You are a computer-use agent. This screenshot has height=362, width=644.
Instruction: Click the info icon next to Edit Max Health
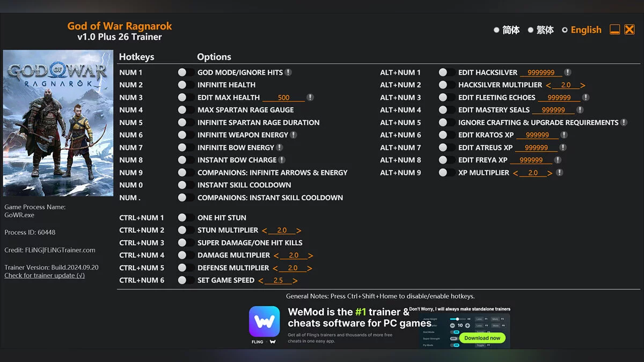[310, 98]
